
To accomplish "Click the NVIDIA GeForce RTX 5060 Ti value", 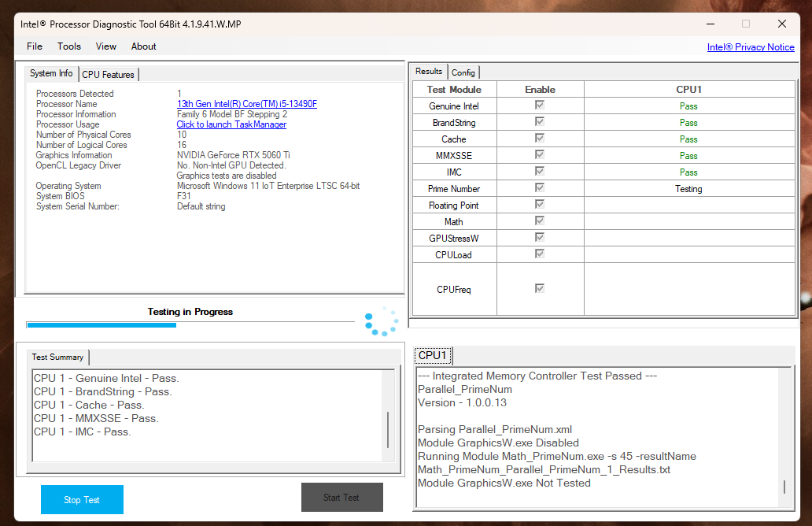I will click(x=234, y=155).
